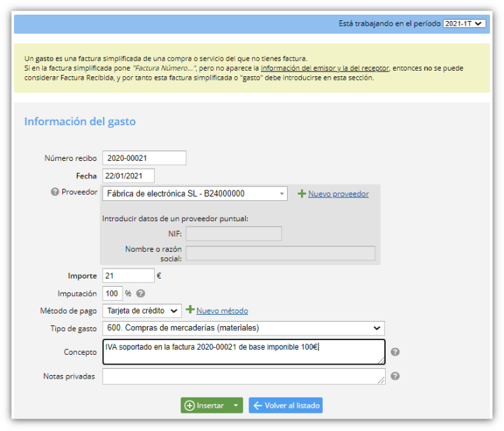Click the Fecha date field
Image resolution: width=504 pixels, height=431 pixels.
[128, 176]
